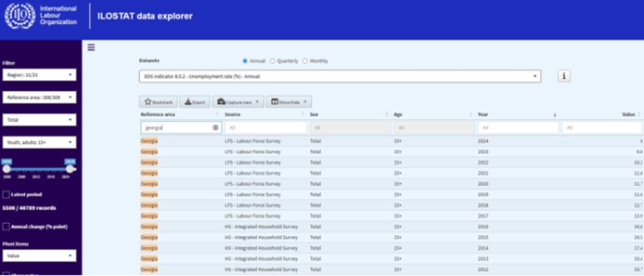This screenshot has height=276, width=644.
Task: Enable the Latest period checkbox
Action: 6,194
